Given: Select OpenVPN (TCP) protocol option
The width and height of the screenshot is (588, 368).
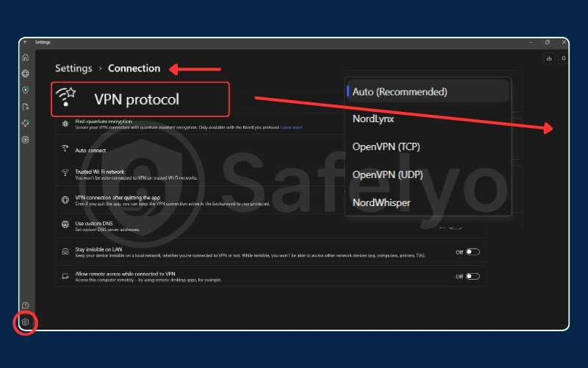Looking at the screenshot, I should 386,146.
